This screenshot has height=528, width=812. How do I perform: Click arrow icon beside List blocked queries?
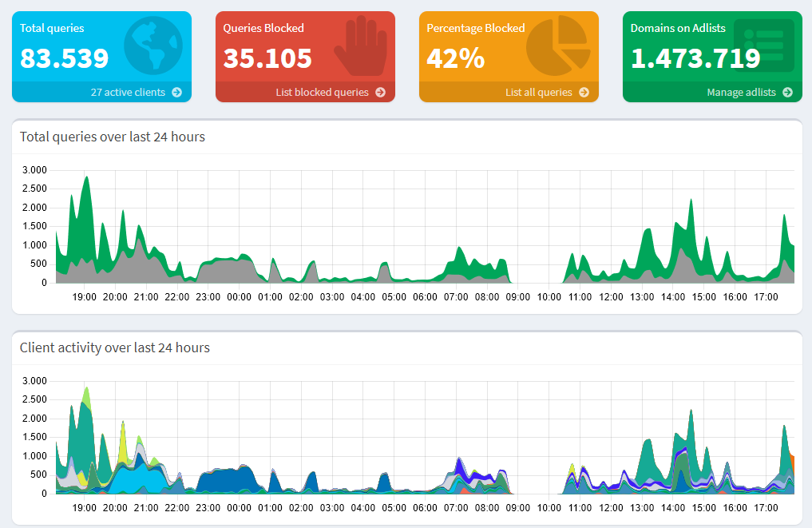pyautogui.click(x=381, y=92)
